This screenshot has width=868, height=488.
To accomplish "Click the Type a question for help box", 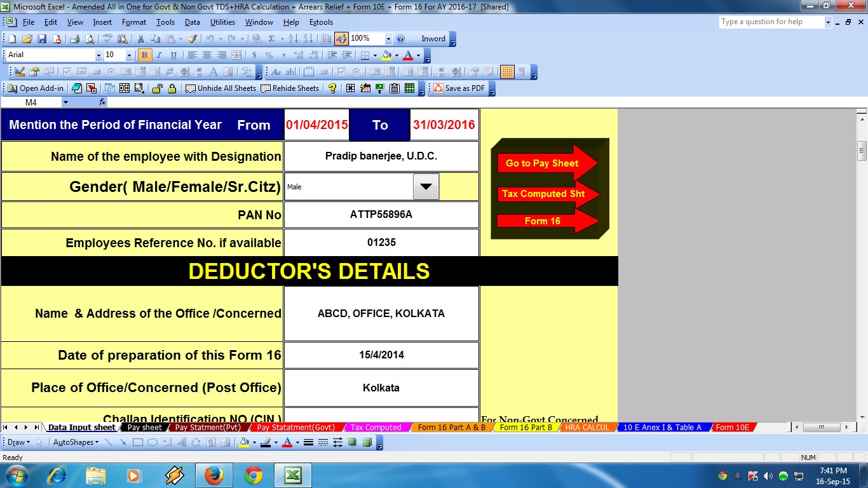I will click(x=771, y=22).
